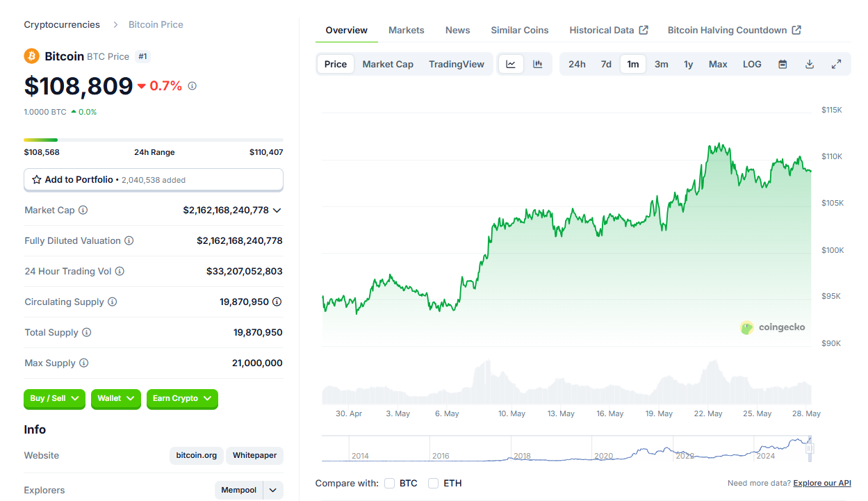
Task: Click the $110,407 range high value
Action: tap(266, 152)
